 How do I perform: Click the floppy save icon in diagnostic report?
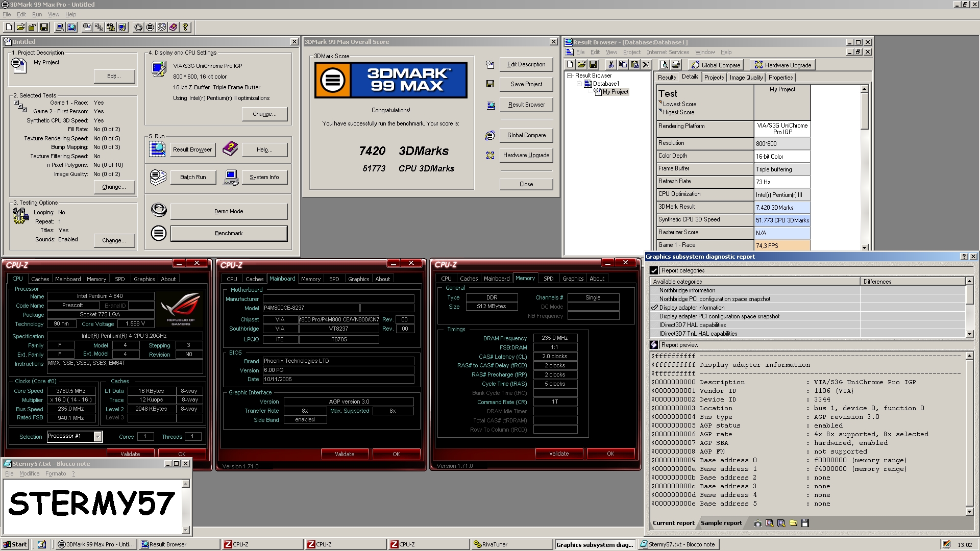pyautogui.click(x=805, y=523)
